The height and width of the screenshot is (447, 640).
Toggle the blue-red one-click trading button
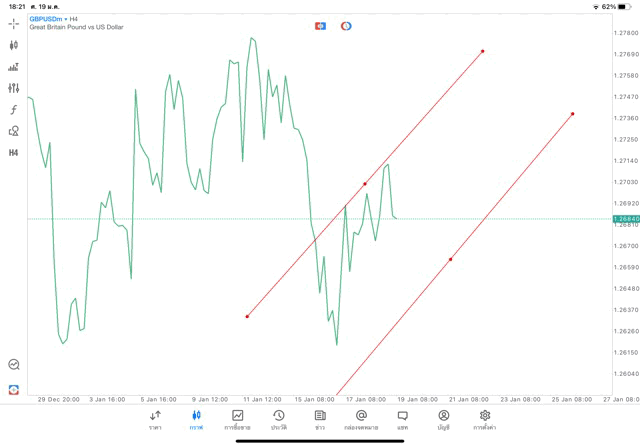pos(320,26)
